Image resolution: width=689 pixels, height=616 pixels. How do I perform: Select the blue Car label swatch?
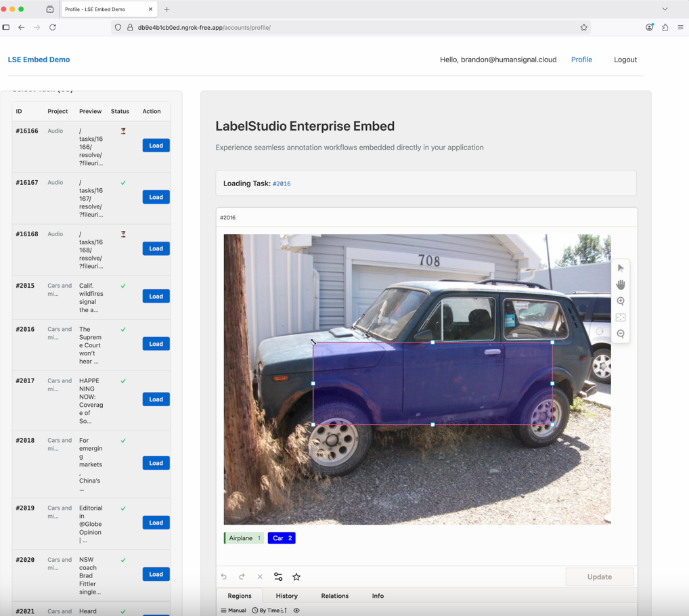[x=281, y=537]
